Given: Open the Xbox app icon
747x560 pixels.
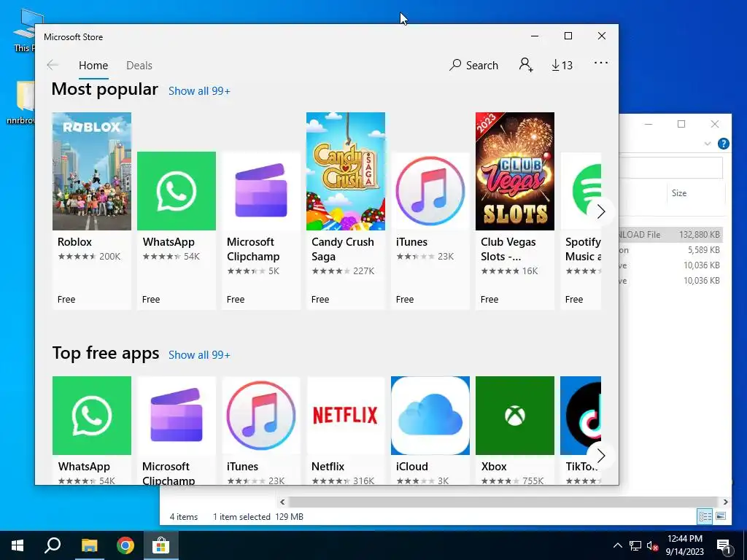Looking at the screenshot, I should (515, 415).
